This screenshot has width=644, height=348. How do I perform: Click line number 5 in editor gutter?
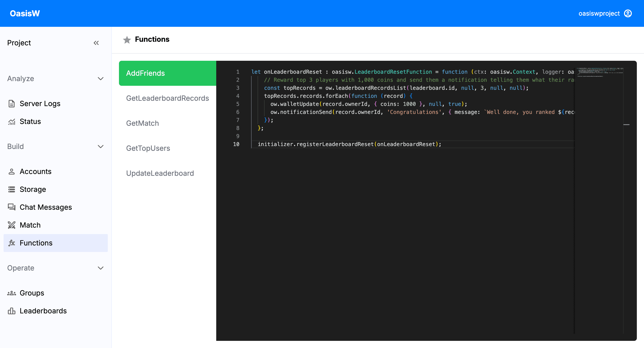click(238, 104)
